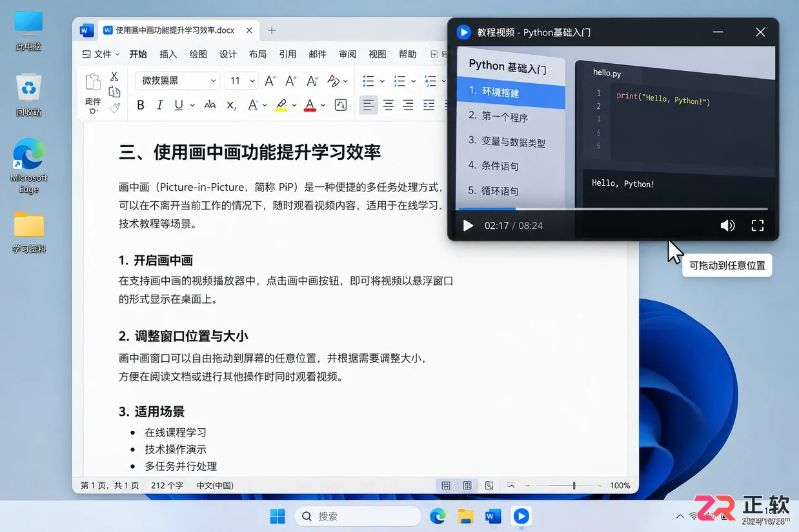This screenshot has width=799, height=532.
Task: Switch to the 插入 ribbon tab
Action: [168, 54]
